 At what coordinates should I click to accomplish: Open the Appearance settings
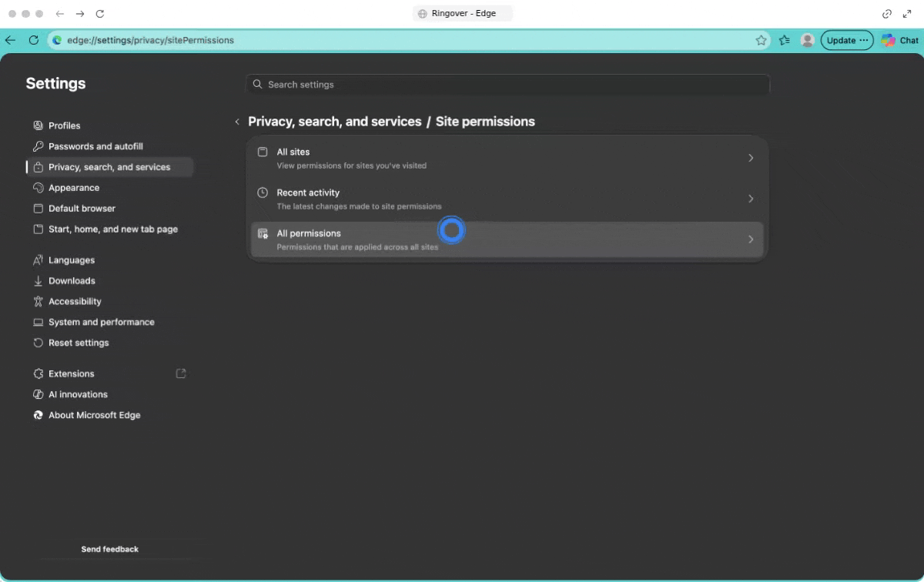[x=73, y=188]
